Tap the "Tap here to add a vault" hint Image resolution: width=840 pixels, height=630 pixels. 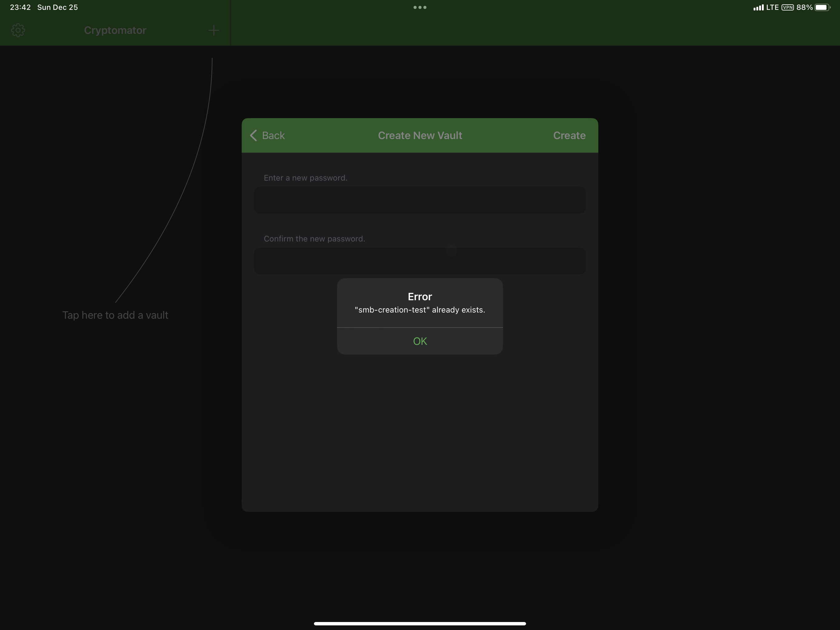[115, 315]
